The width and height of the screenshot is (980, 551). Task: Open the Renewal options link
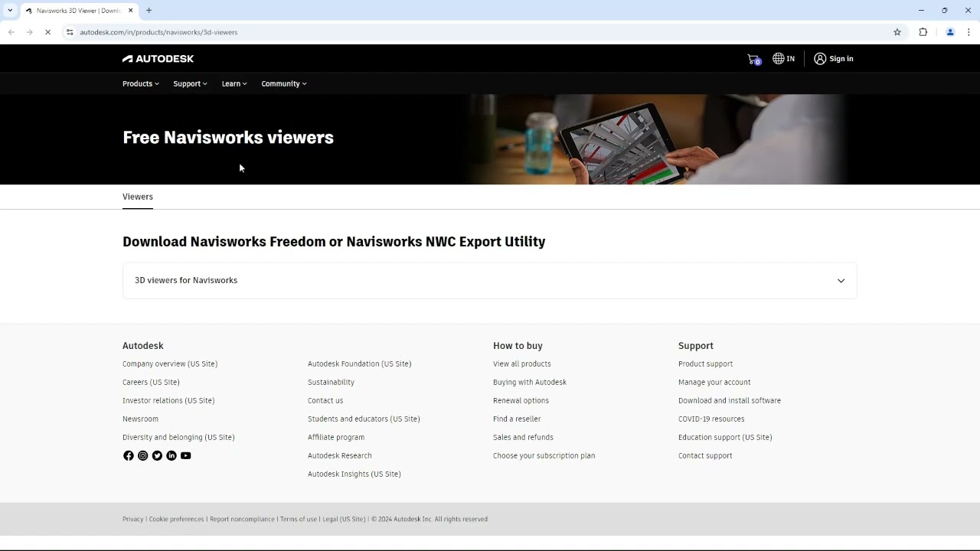point(521,401)
